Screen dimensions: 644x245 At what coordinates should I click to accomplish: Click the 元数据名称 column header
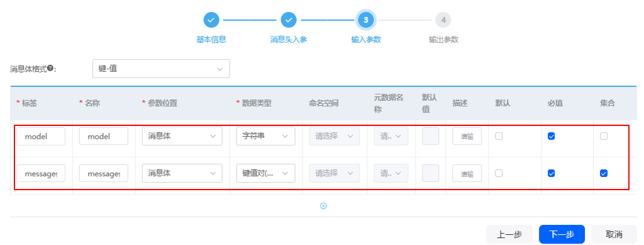pos(389,103)
